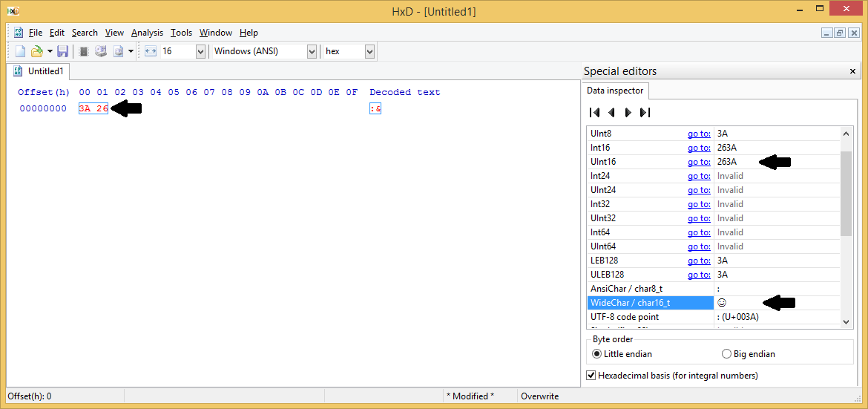Image resolution: width=868 pixels, height=409 pixels.
Task: Click the go to link for Int24
Action: pyautogui.click(x=699, y=176)
